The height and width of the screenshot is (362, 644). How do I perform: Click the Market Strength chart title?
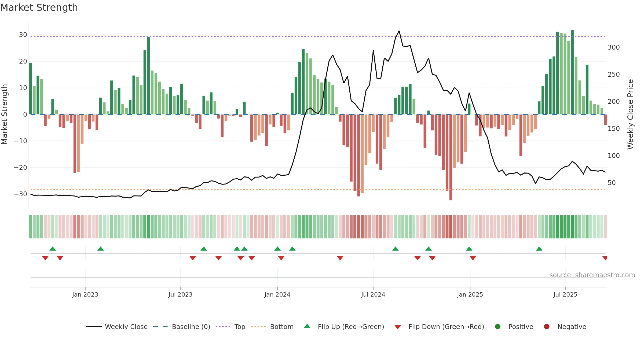click(x=39, y=8)
